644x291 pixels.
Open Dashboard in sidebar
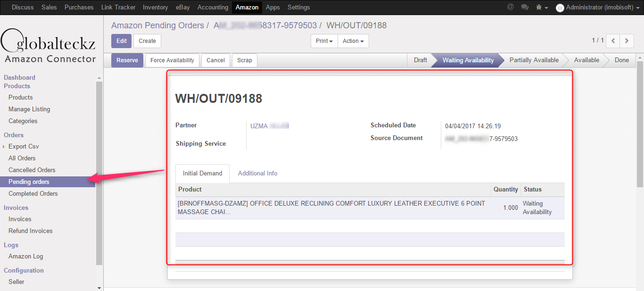20,77
